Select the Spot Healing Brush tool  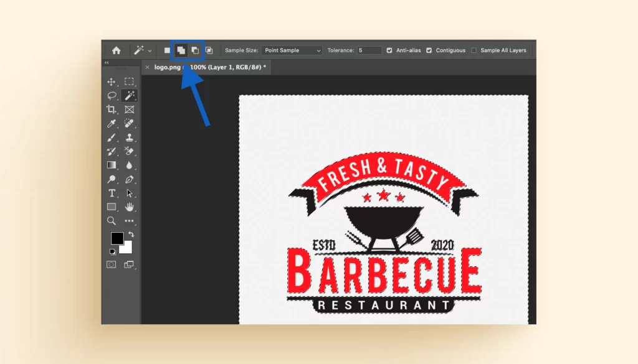click(x=130, y=123)
